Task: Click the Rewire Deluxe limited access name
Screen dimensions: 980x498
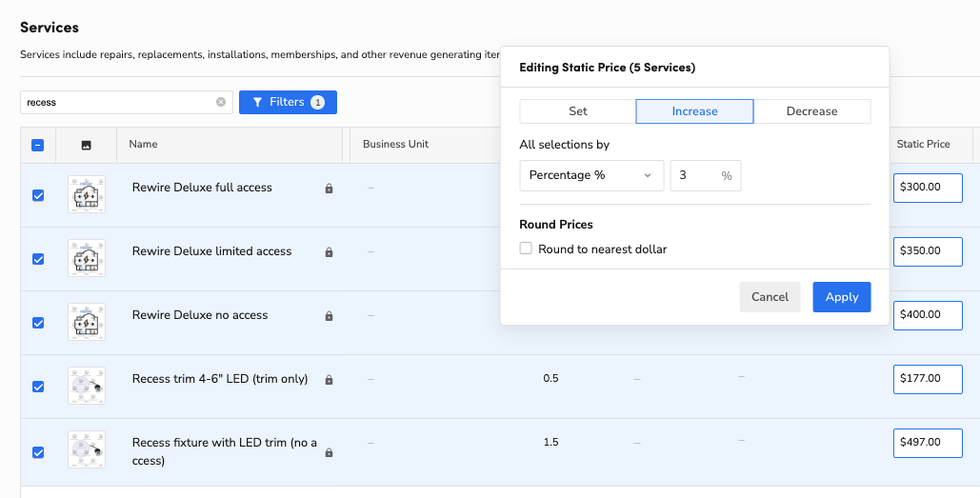Action: (x=211, y=251)
